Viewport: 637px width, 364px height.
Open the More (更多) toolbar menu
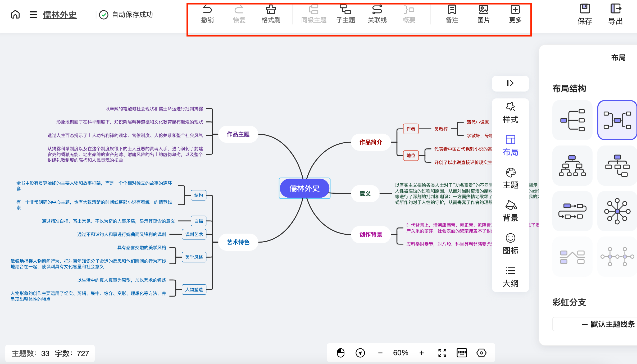(x=515, y=14)
